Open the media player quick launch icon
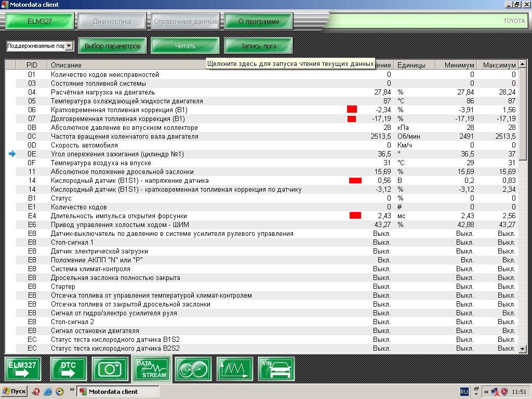The width and height of the screenshot is (532, 399). click(59, 392)
